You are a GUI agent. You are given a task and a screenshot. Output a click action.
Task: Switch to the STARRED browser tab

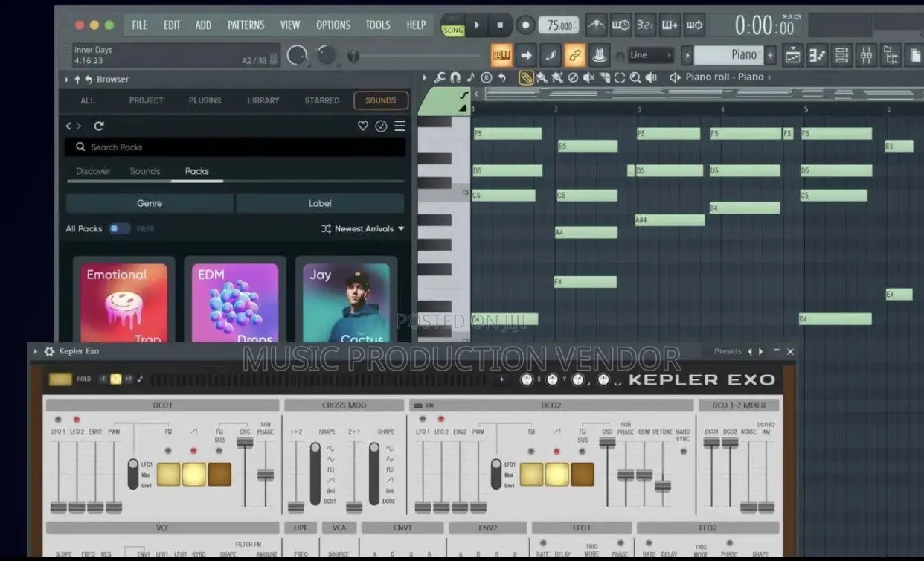[322, 100]
